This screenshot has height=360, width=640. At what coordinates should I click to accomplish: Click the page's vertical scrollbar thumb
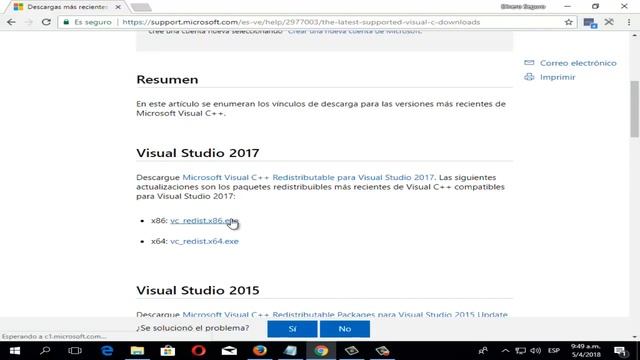(x=634, y=109)
